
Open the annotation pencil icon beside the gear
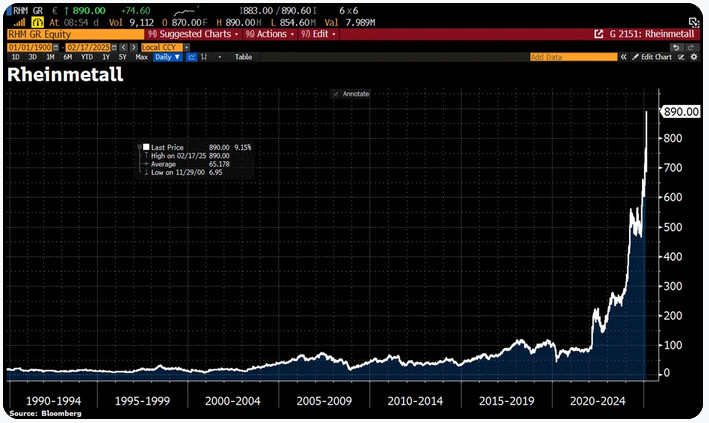pyautogui.click(x=681, y=57)
